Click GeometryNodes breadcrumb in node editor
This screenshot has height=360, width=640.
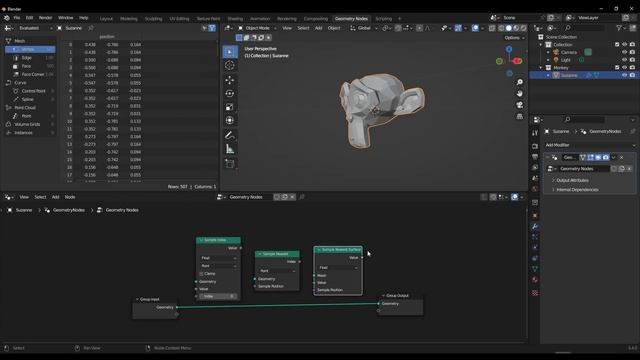click(x=69, y=210)
